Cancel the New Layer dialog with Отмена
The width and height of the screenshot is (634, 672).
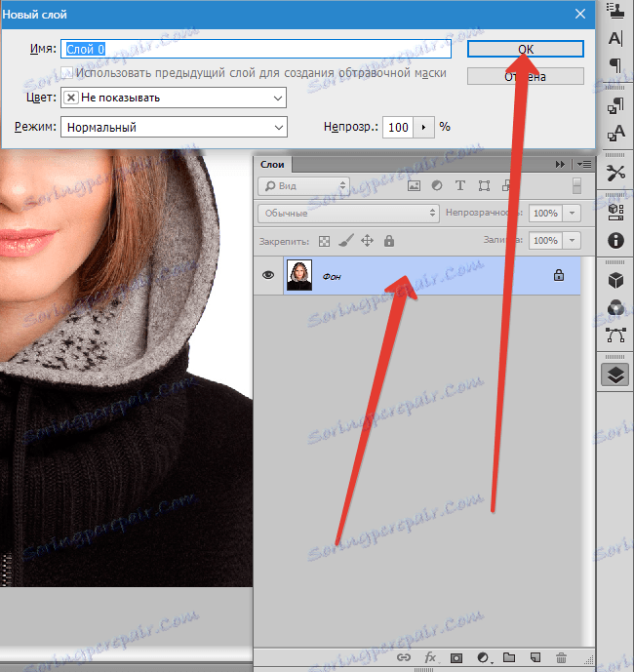525,76
